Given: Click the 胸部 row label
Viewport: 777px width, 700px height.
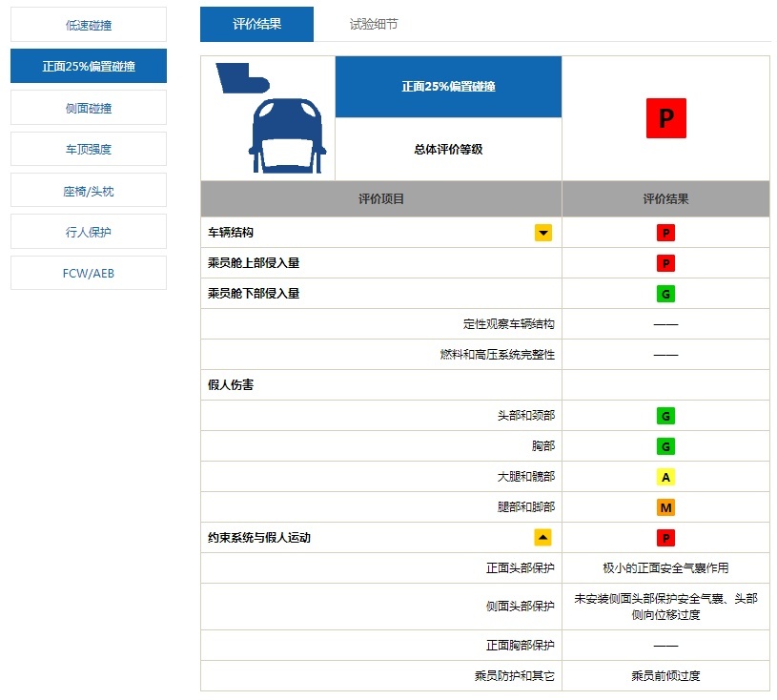Looking at the screenshot, I should (543, 446).
